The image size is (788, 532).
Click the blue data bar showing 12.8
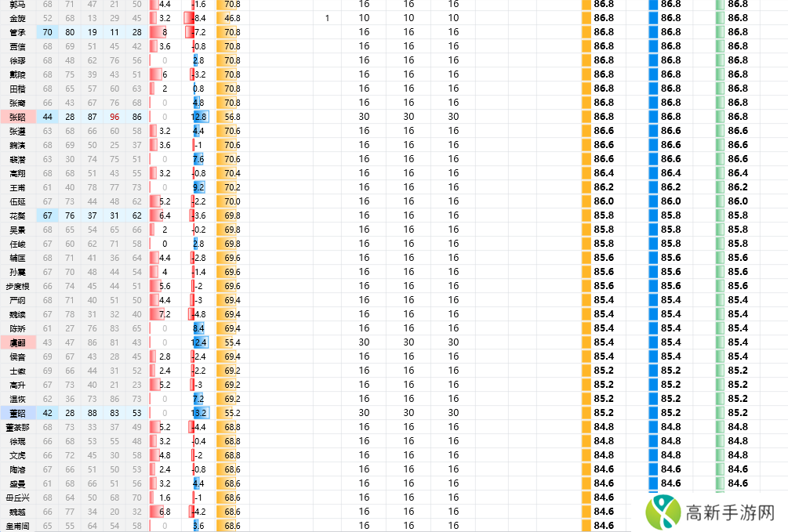200,117
